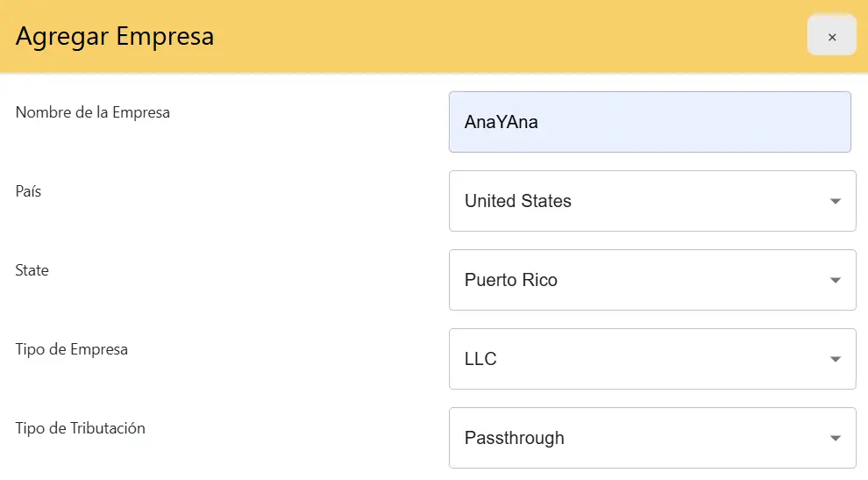Viewport: 868px width, 480px height.
Task: Click the Tipo de Empresa label
Action: click(71, 349)
